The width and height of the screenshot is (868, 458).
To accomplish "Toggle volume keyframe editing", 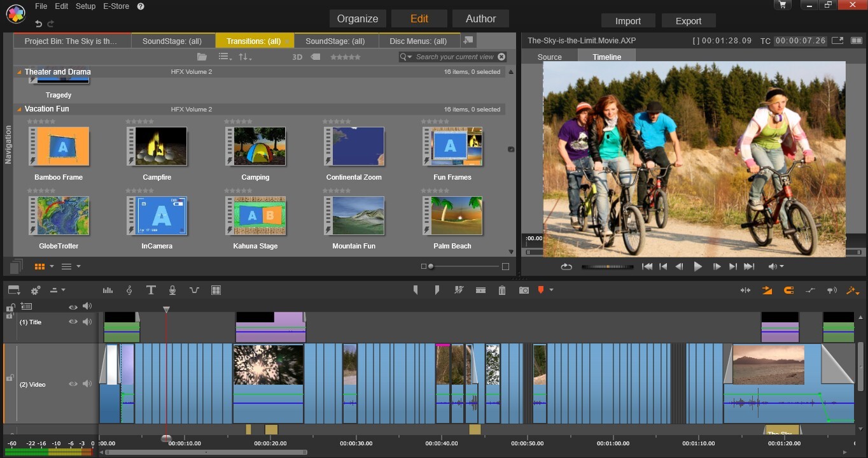I will coord(810,290).
